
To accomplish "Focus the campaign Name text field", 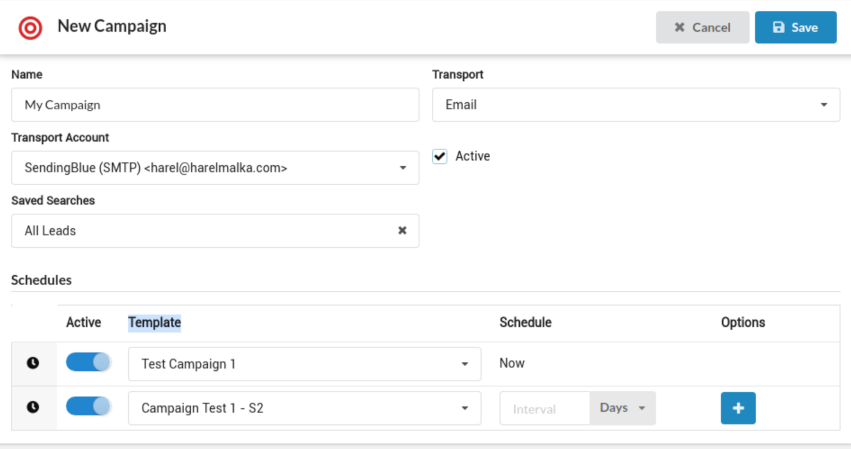I will pyautogui.click(x=215, y=104).
